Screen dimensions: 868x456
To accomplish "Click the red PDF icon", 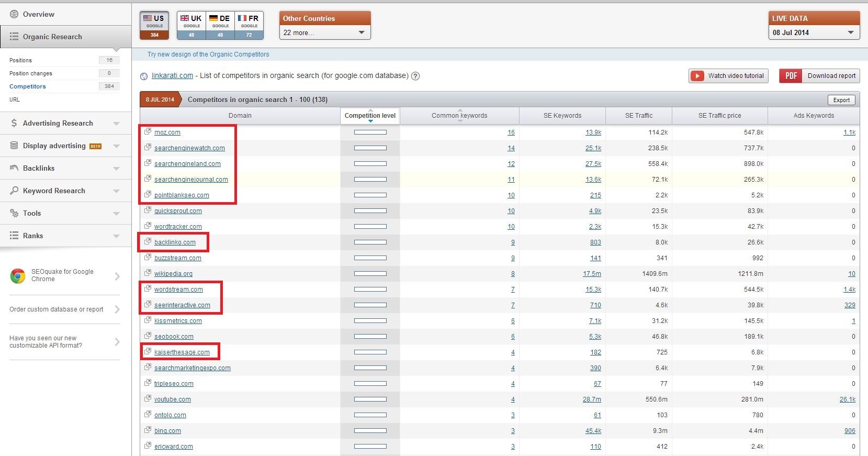I will click(791, 76).
